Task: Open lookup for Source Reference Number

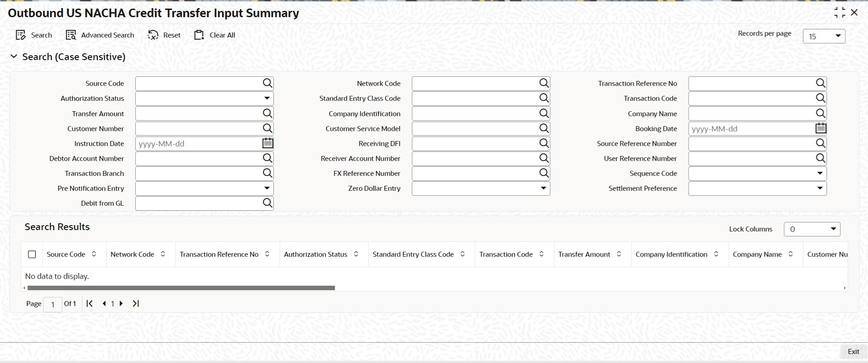Action: 820,143
